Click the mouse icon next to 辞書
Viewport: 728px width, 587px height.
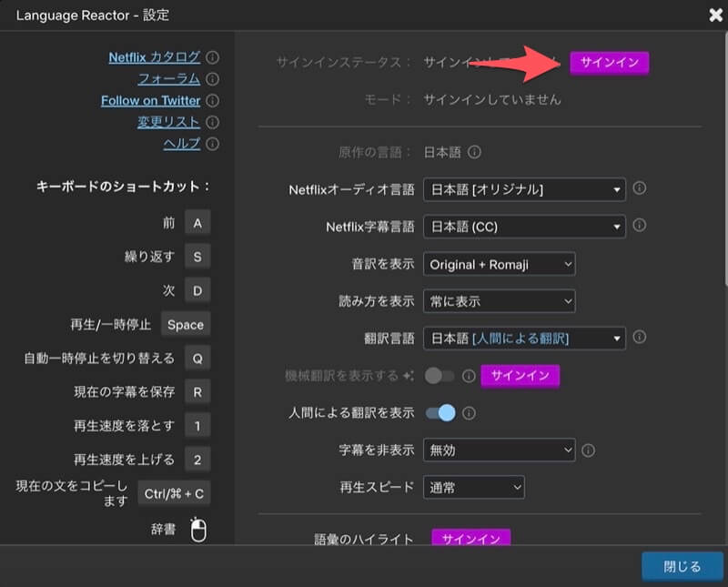[x=198, y=529]
